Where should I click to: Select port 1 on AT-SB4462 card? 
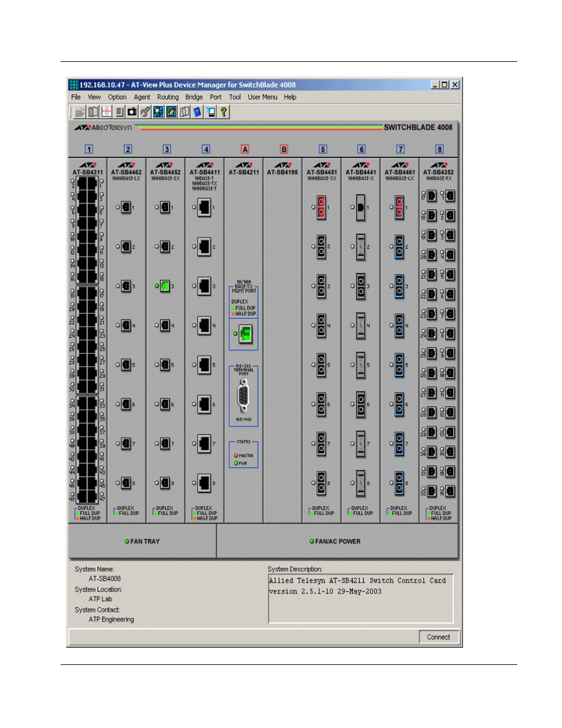point(126,207)
